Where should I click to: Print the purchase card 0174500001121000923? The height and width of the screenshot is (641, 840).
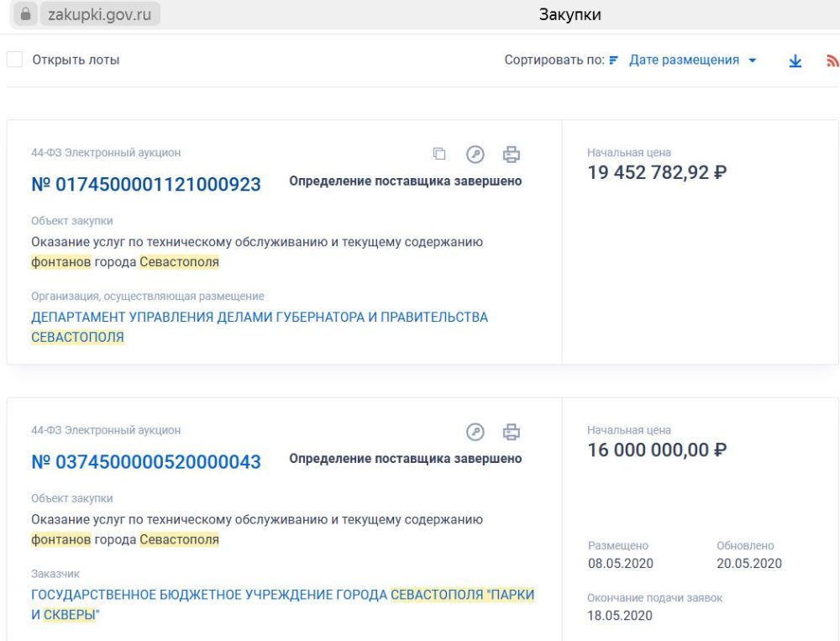(x=511, y=154)
